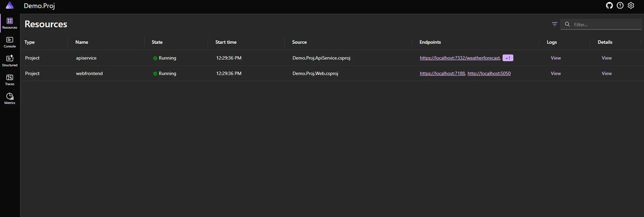Click green running status icon for webfrontend
This screenshot has width=644, height=217.
point(155,74)
